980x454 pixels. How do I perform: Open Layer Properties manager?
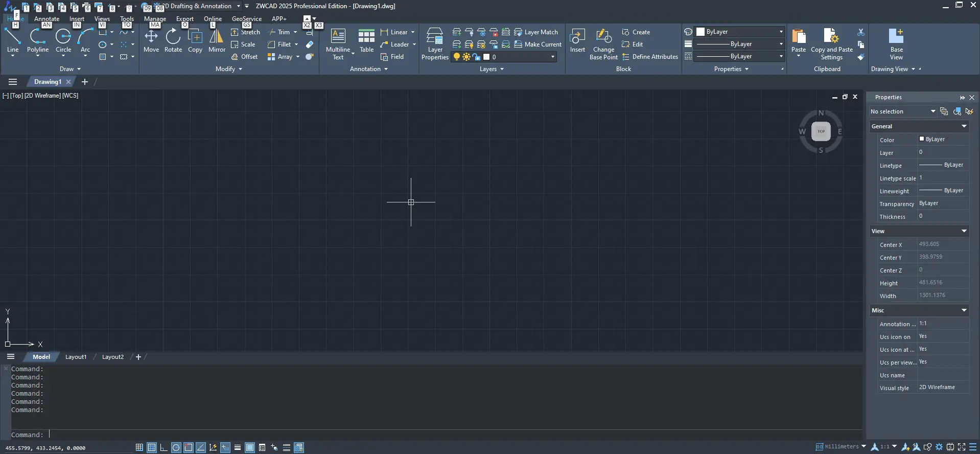(x=435, y=44)
